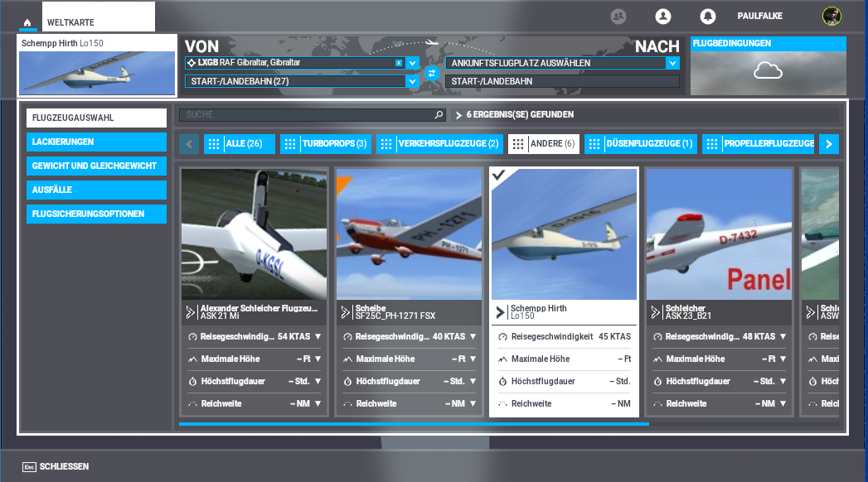Open details arrow for Schempp Hirth Lo150
The width and height of the screenshot is (868, 482).
(x=500, y=312)
